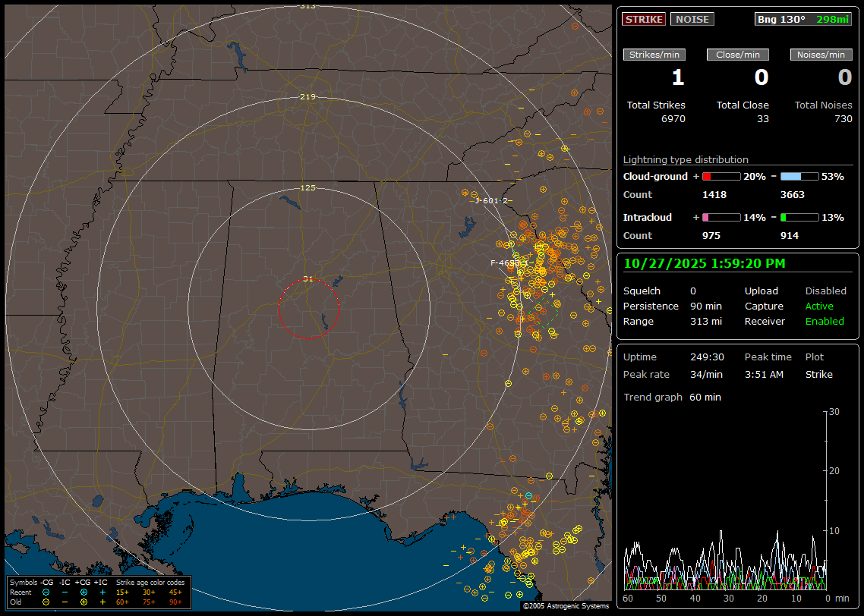
Task: Click the negative intracloud green percentage bar
Action: [799, 217]
